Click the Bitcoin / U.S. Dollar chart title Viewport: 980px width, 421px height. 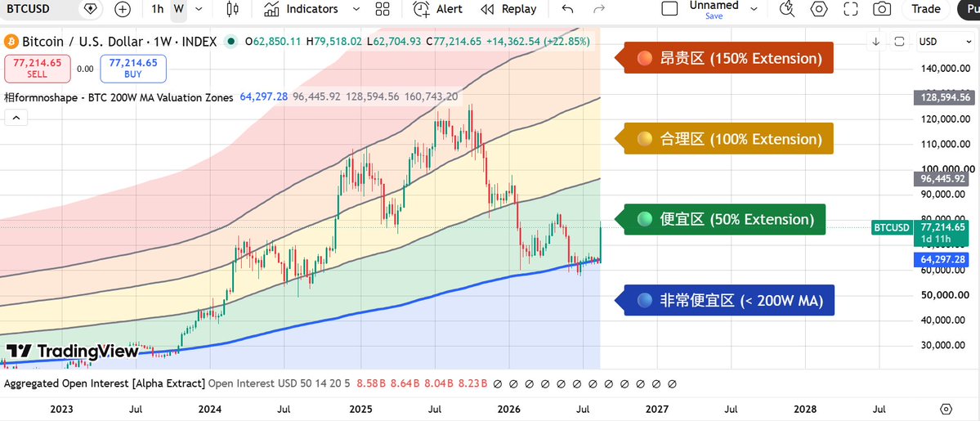coord(119,42)
